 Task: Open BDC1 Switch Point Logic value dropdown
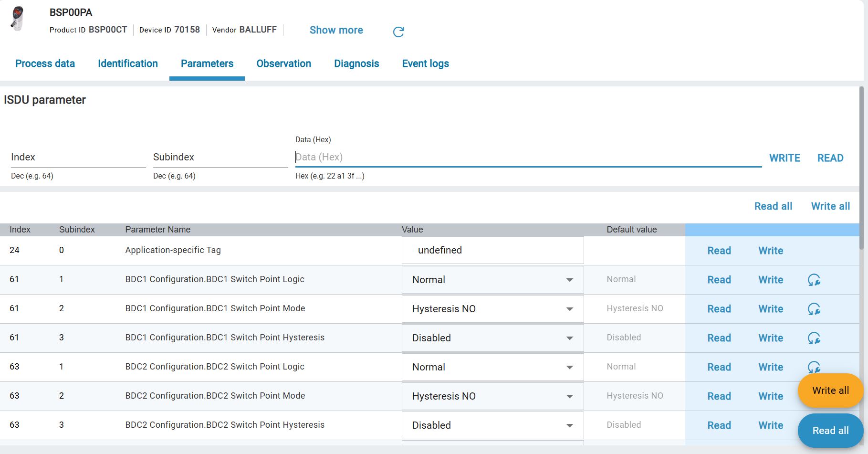coord(492,280)
